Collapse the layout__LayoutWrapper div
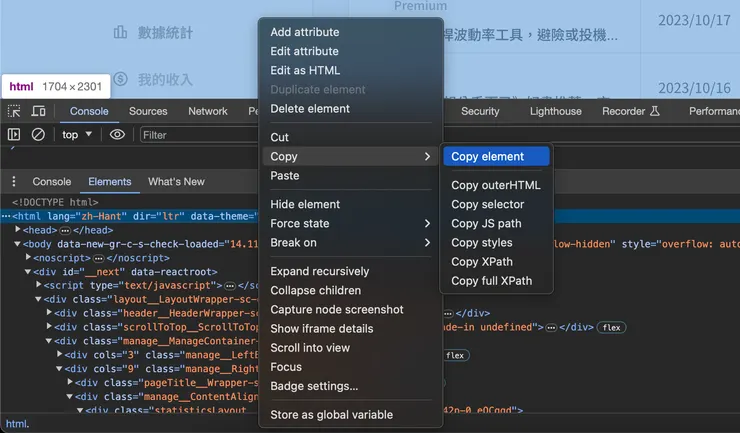The width and height of the screenshot is (740, 433). click(38, 299)
